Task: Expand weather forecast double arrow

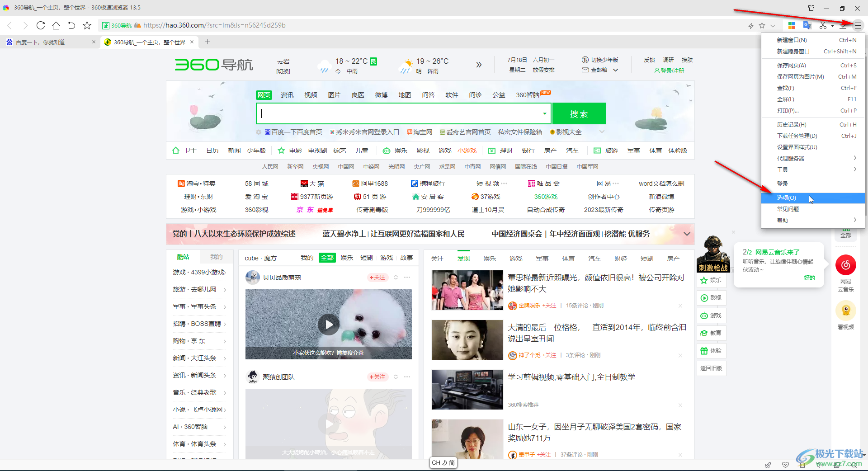Action: click(x=479, y=65)
